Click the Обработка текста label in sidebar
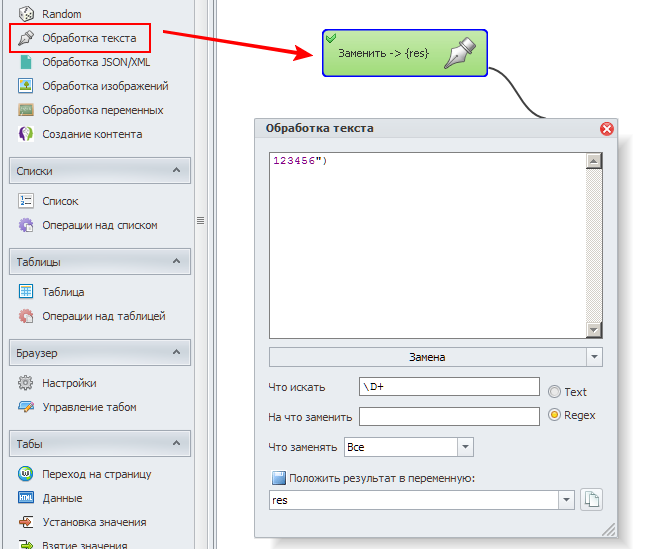The image size is (656, 549). 89,38
